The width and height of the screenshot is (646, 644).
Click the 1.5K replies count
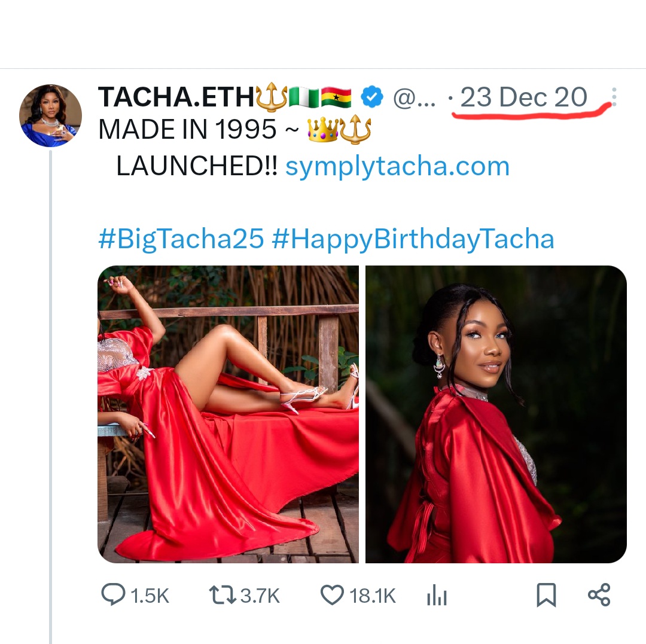(x=150, y=596)
